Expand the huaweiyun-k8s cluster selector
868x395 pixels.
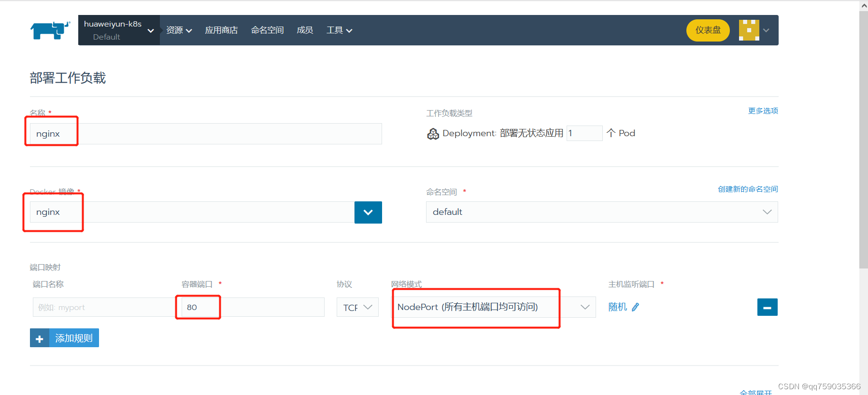119,30
